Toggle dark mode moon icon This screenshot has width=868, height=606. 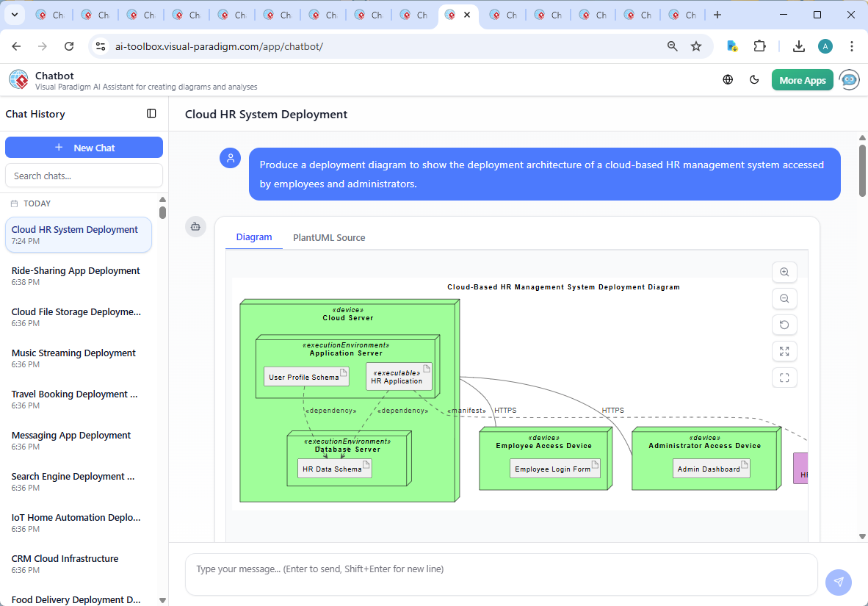(754, 80)
